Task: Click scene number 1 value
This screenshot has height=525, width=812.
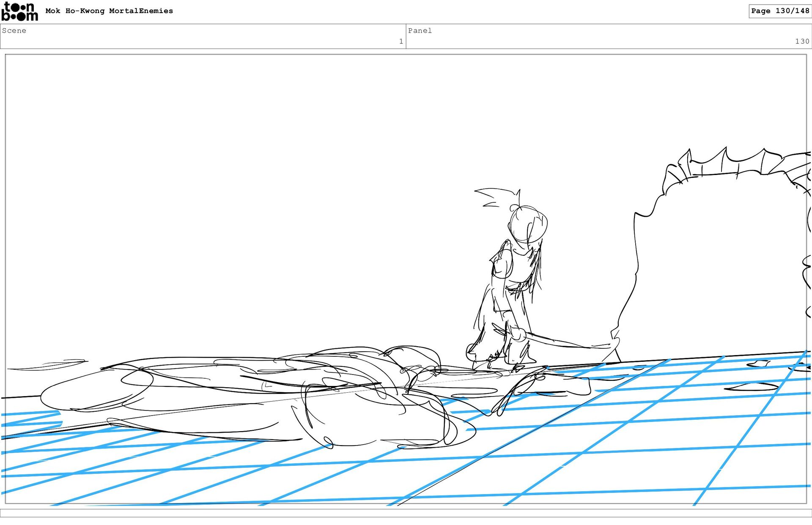Action: pyautogui.click(x=401, y=41)
